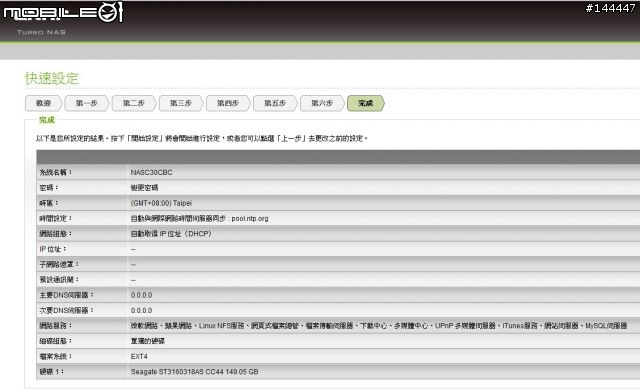Click the Mobile01 logo in header
This screenshot has width=640, height=389.
[x=63, y=13]
